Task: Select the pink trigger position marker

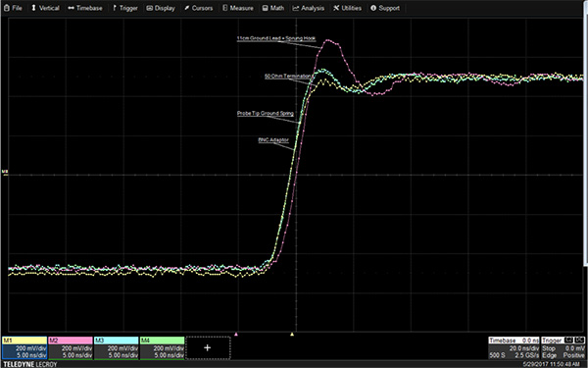Action: [x=236, y=334]
